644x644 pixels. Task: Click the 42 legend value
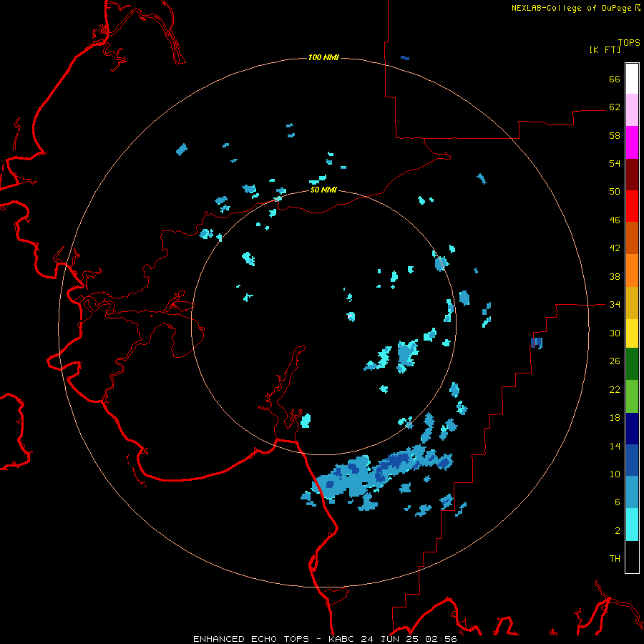pyautogui.click(x=615, y=248)
